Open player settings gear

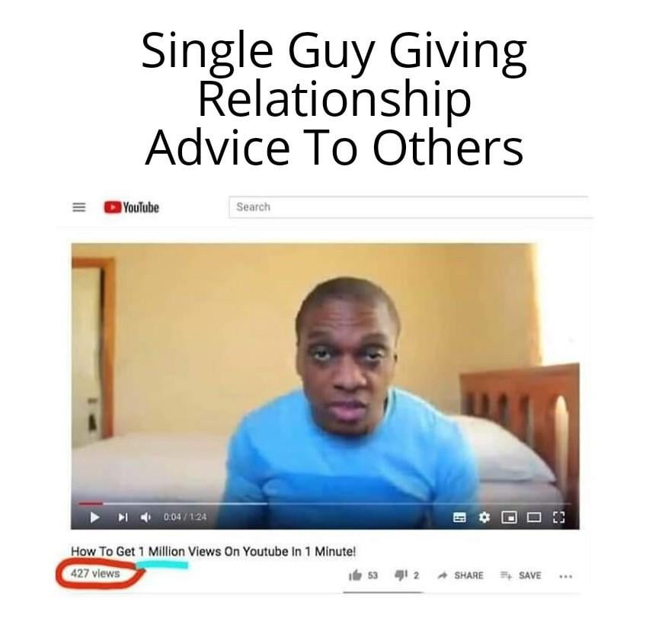click(484, 517)
